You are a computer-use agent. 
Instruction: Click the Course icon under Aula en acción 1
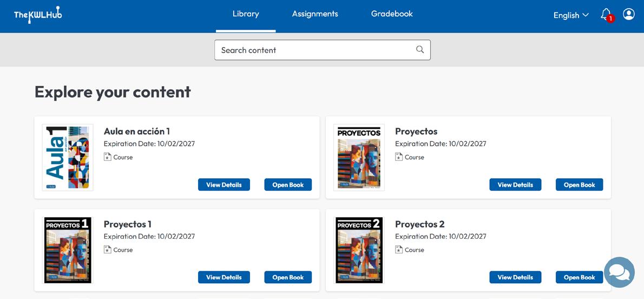click(108, 157)
